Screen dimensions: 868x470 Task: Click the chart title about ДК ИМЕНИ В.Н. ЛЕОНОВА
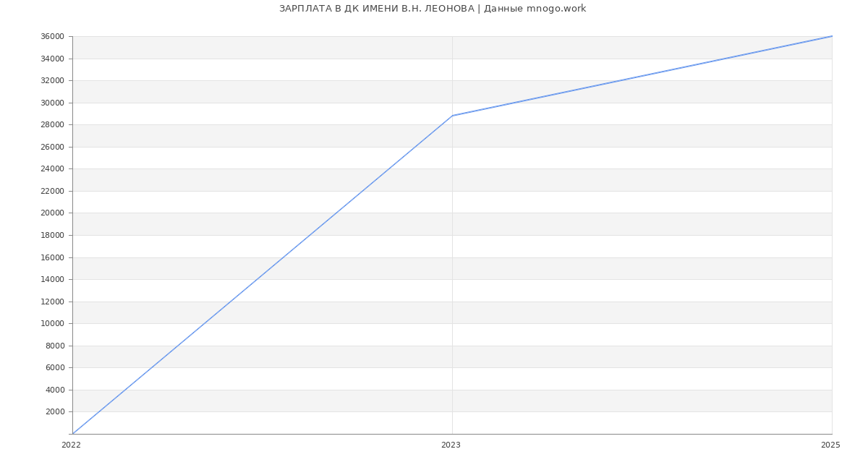(433, 9)
